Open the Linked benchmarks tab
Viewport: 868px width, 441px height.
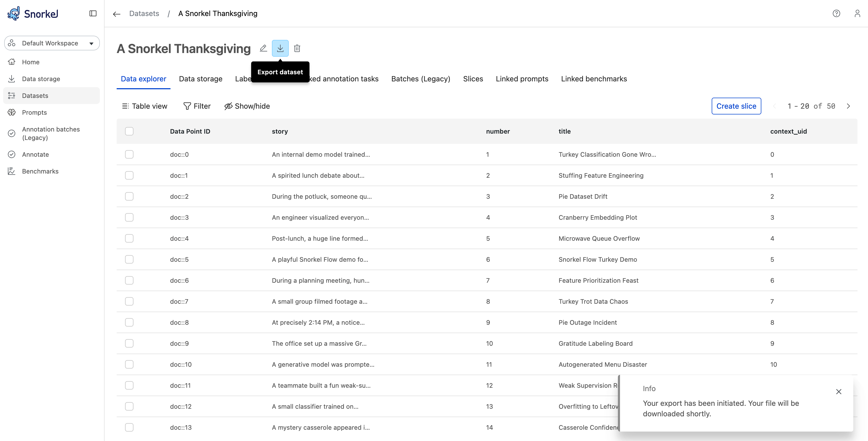[x=594, y=79]
